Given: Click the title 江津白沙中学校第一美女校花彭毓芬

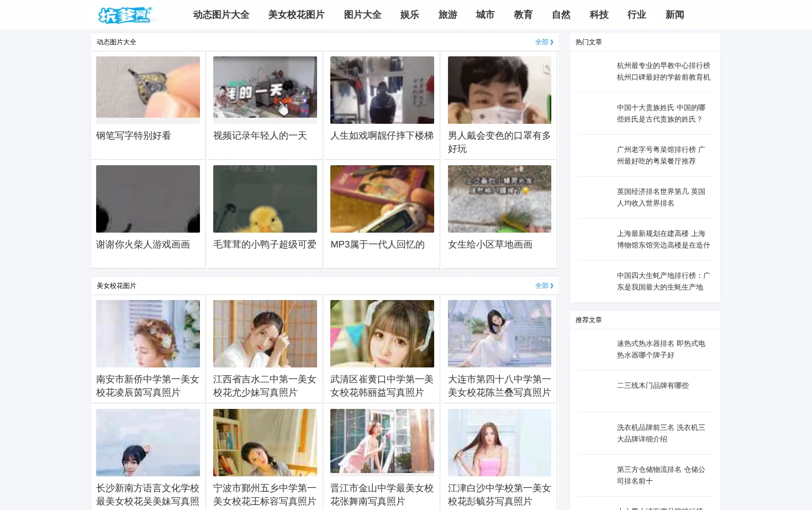Looking at the screenshot, I should point(499,495).
